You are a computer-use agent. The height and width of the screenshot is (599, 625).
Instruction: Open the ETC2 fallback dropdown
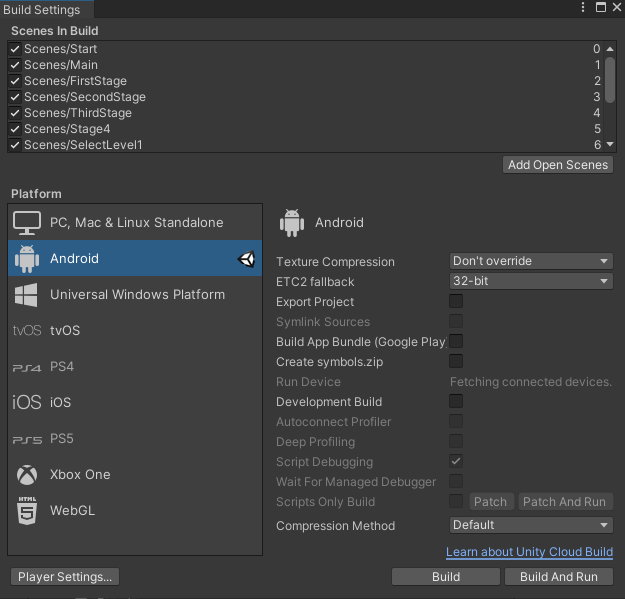(531, 281)
